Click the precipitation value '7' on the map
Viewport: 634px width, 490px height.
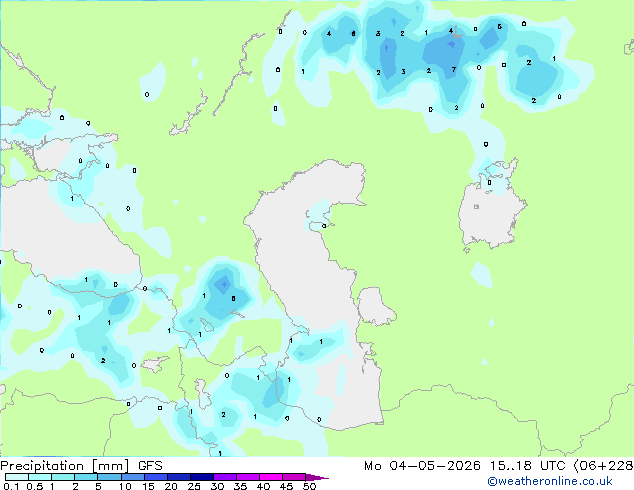tap(454, 70)
